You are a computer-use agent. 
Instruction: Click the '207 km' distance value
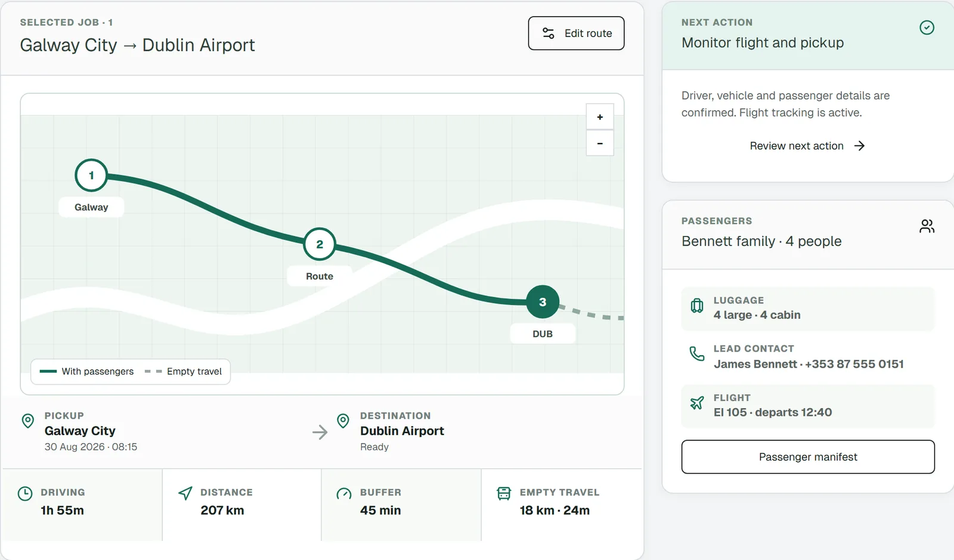pos(222,511)
